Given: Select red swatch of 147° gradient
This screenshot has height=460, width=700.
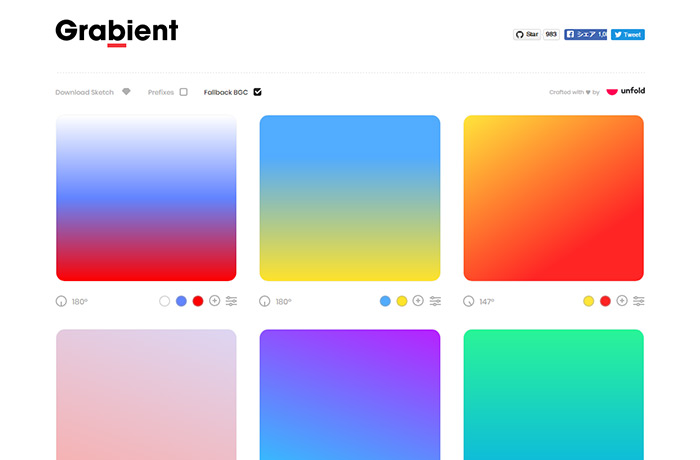Looking at the screenshot, I should pyautogui.click(x=605, y=301).
